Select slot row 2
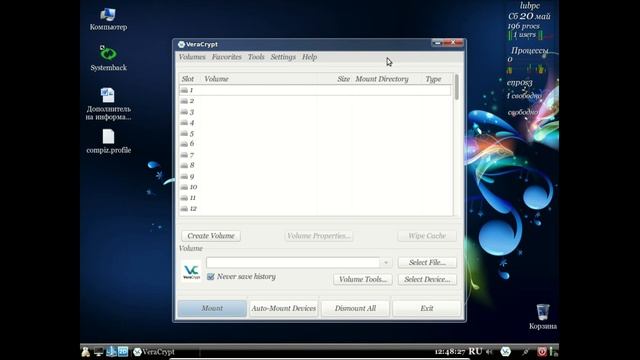The height and width of the screenshot is (360, 640). pos(316,101)
